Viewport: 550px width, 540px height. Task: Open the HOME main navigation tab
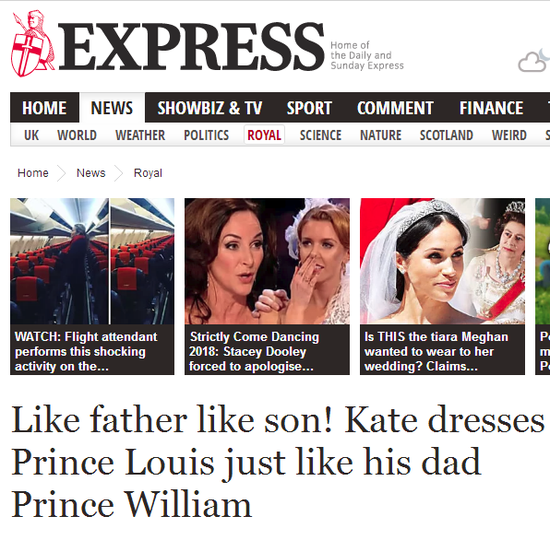44,108
